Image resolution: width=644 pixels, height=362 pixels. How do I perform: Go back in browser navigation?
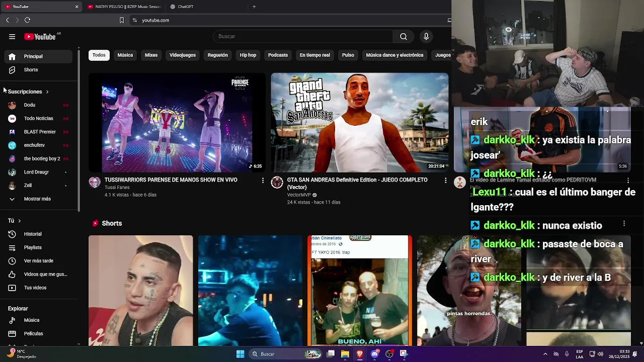point(7,20)
